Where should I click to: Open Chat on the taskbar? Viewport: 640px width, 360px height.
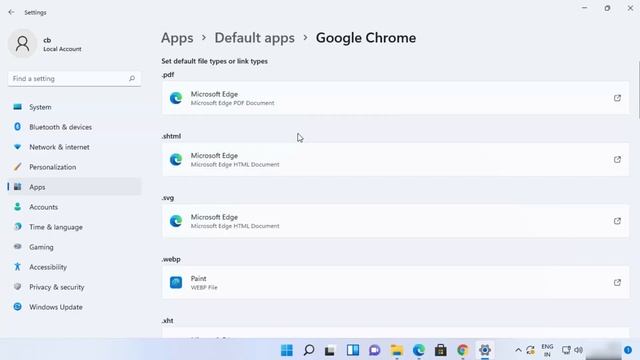tap(375, 350)
